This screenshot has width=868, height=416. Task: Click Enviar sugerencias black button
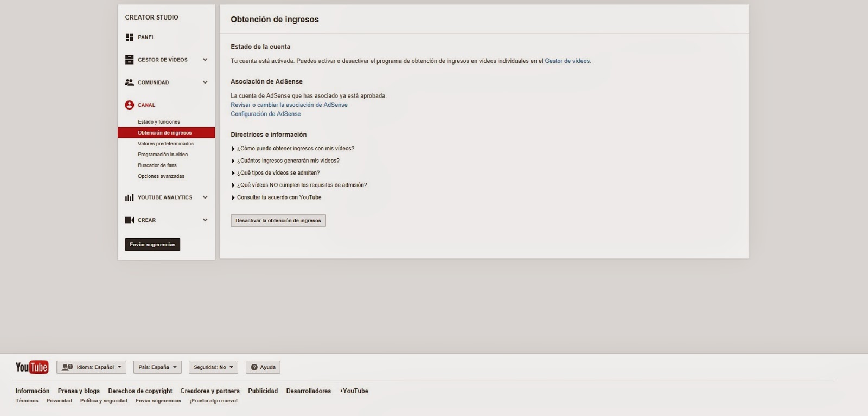point(152,245)
